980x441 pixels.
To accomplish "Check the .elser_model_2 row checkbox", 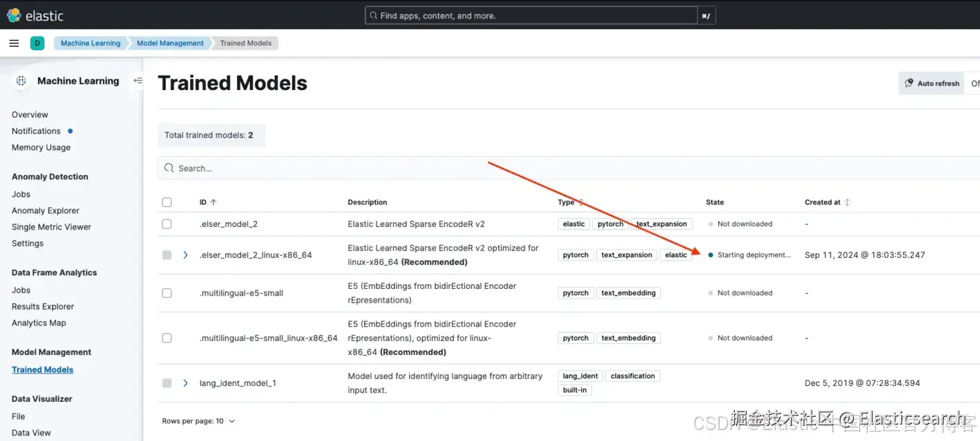I will click(167, 224).
